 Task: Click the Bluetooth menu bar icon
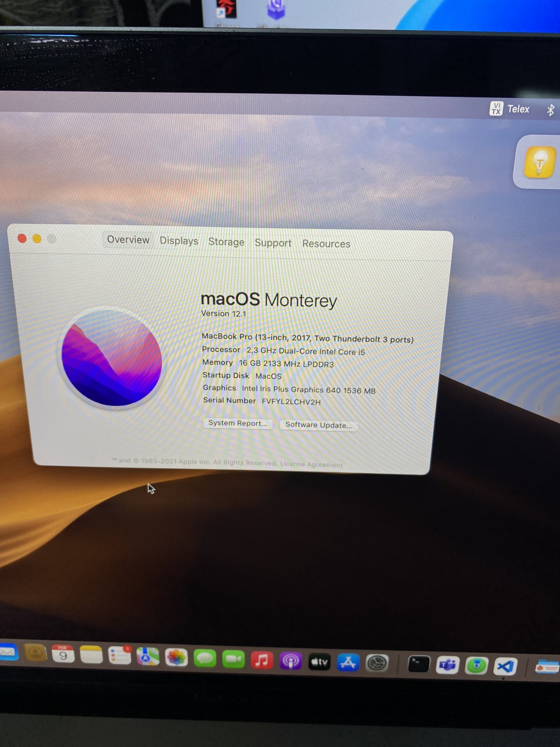550,110
